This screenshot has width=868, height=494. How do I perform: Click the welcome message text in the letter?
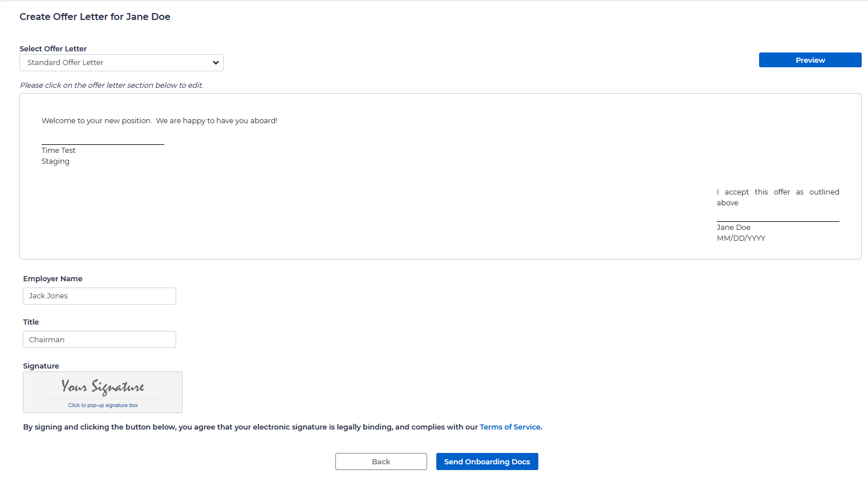click(x=159, y=121)
